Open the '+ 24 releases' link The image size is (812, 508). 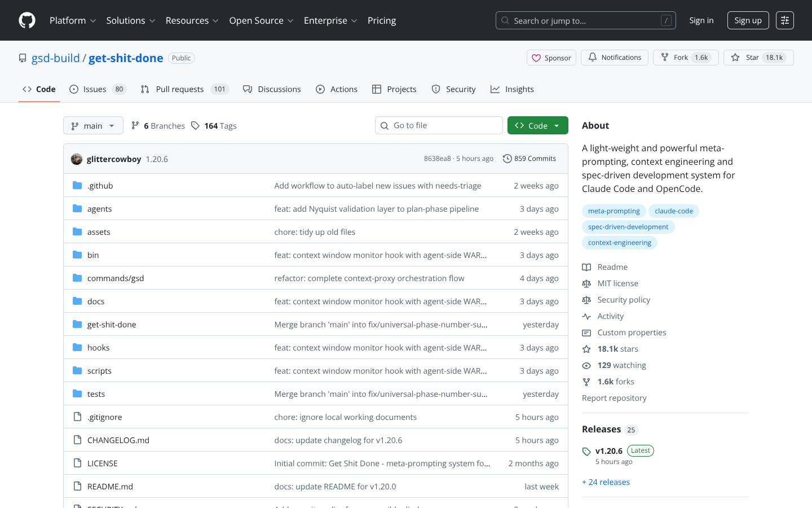pyautogui.click(x=606, y=482)
